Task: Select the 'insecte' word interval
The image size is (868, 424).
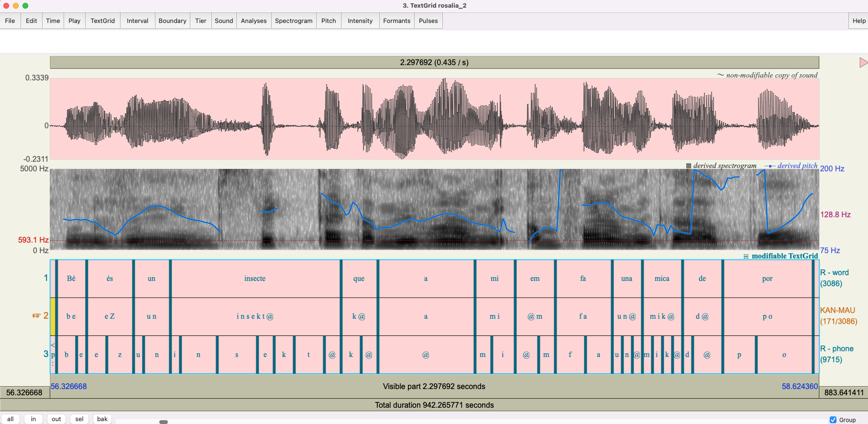Action: [255, 279]
